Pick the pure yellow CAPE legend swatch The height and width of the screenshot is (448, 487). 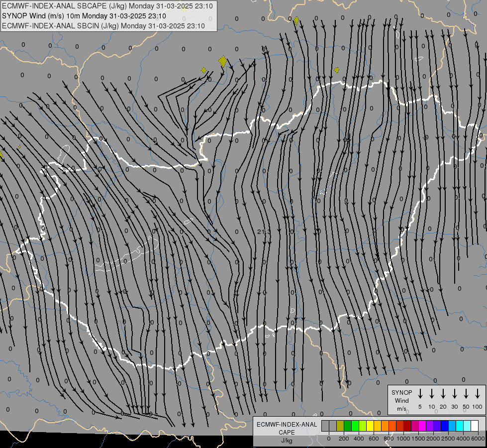tap(370, 426)
